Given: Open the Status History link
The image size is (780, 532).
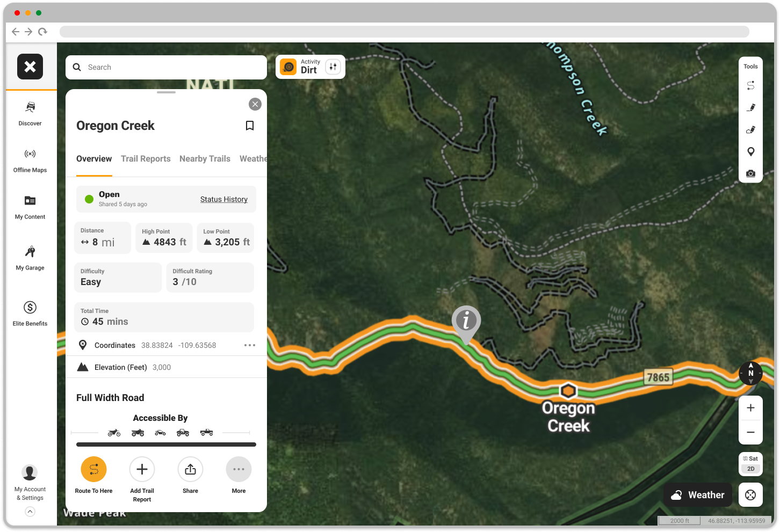Looking at the screenshot, I should [224, 199].
